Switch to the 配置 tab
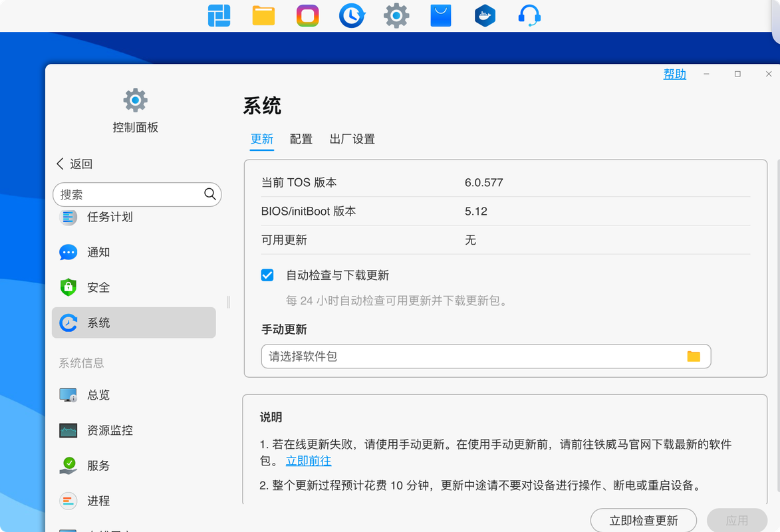 point(301,139)
